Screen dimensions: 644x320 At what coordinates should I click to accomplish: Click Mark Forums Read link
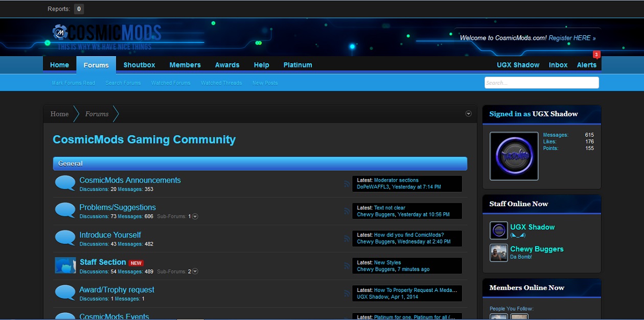click(73, 83)
